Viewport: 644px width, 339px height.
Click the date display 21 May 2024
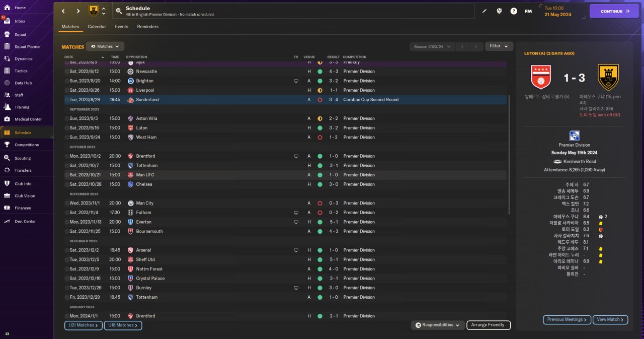[x=558, y=15]
